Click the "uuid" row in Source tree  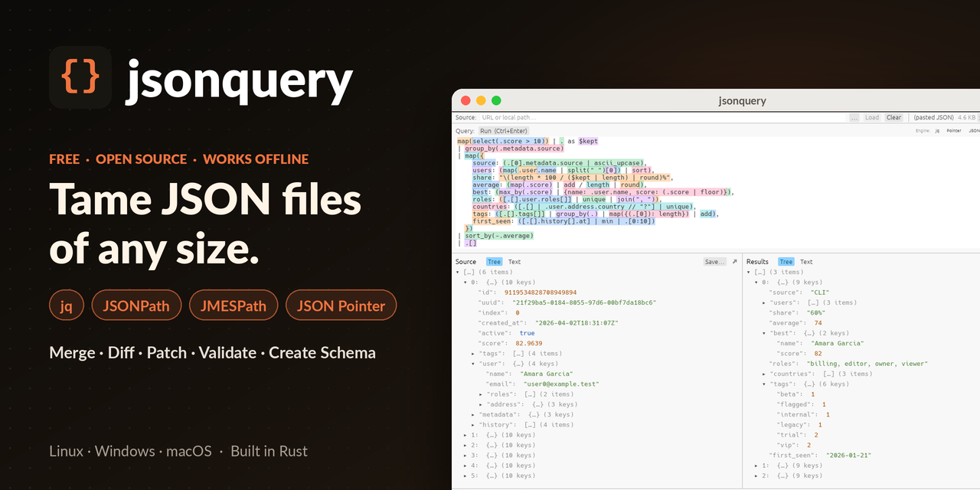tap(567, 302)
